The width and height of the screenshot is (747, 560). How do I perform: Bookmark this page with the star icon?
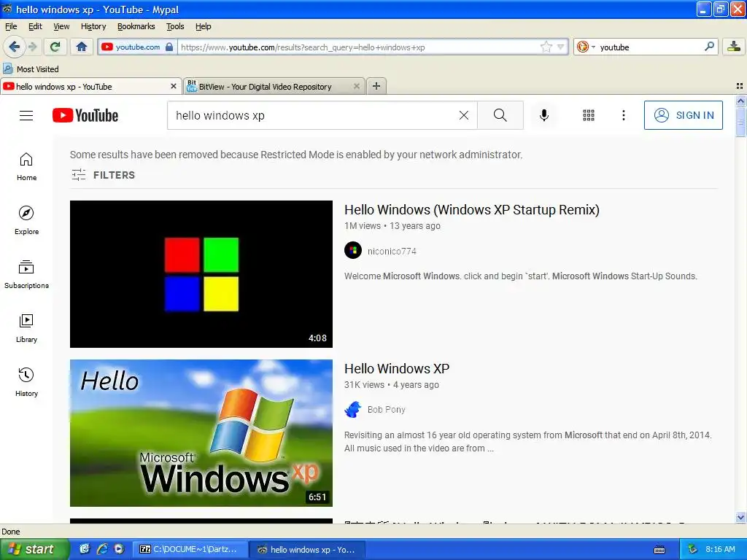[x=546, y=47]
